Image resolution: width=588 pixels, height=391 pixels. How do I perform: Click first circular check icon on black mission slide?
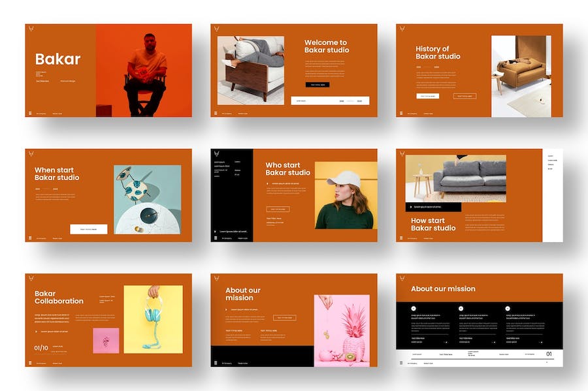(x=414, y=308)
